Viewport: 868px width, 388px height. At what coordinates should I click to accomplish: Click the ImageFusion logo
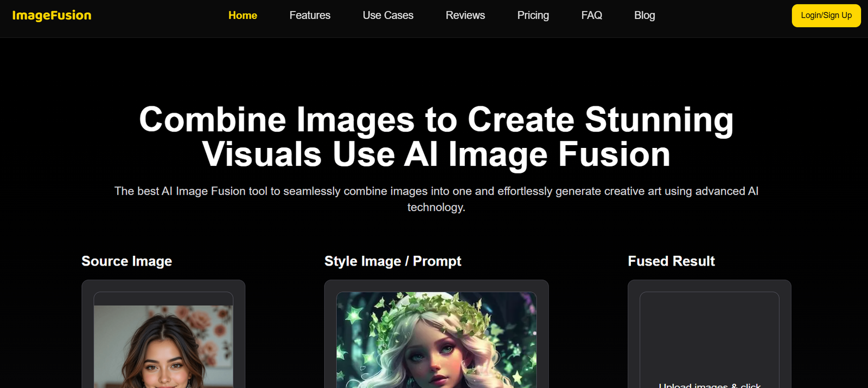coord(52,15)
